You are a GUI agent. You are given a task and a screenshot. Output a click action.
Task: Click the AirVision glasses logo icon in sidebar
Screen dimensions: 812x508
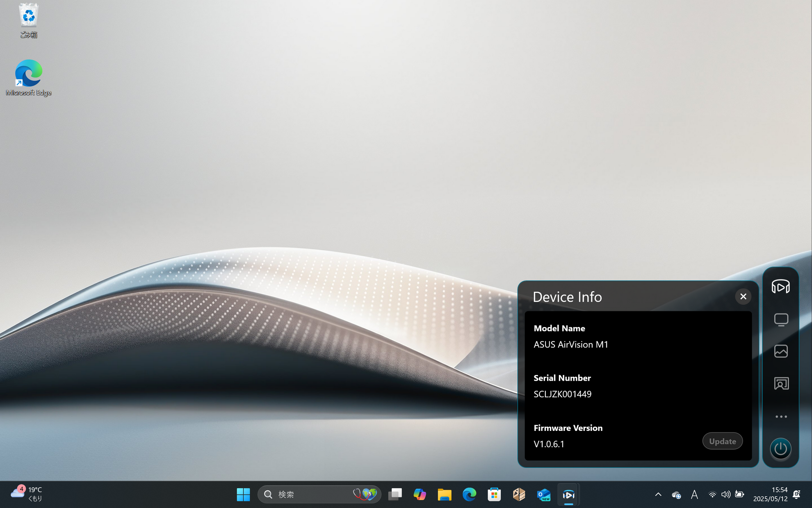coord(780,286)
